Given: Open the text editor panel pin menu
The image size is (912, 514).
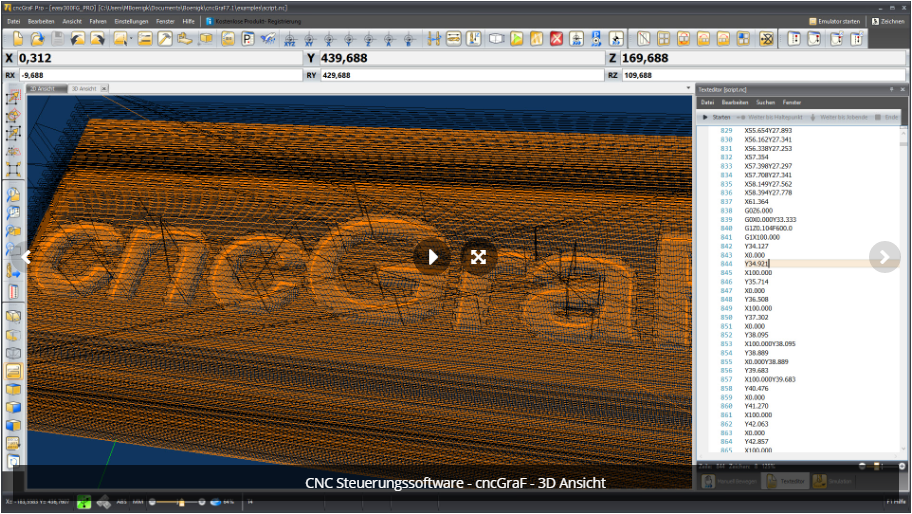Looking at the screenshot, I should coord(891,90).
